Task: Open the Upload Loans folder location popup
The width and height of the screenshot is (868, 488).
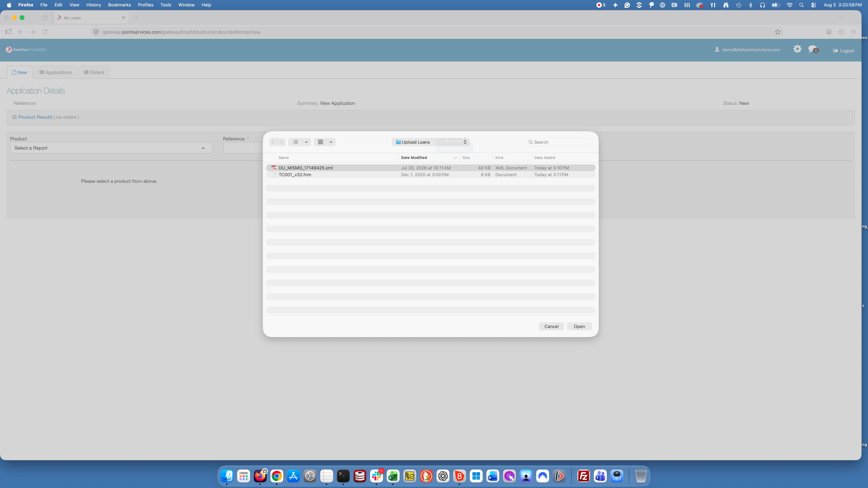Action: point(431,142)
